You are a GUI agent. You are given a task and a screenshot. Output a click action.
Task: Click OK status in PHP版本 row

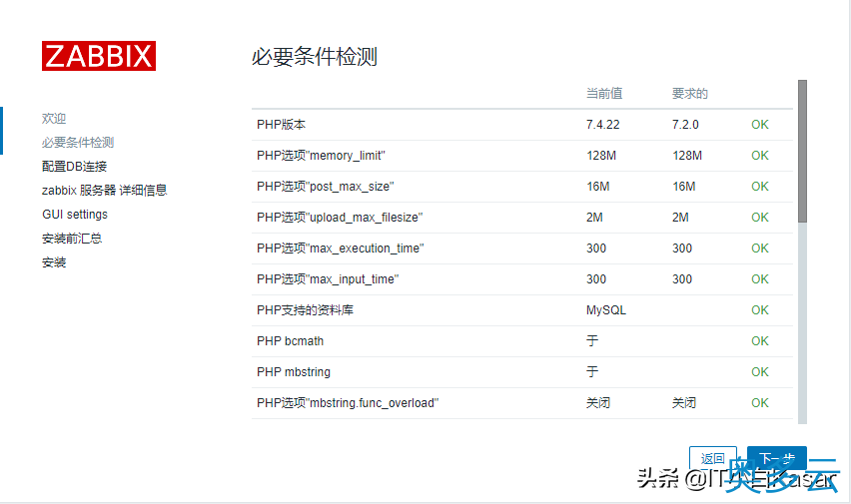(x=760, y=124)
